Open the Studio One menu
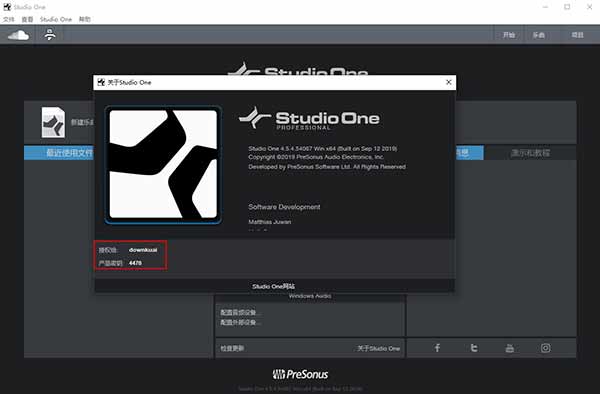Viewport: 600px width, 394px height. tap(56, 19)
